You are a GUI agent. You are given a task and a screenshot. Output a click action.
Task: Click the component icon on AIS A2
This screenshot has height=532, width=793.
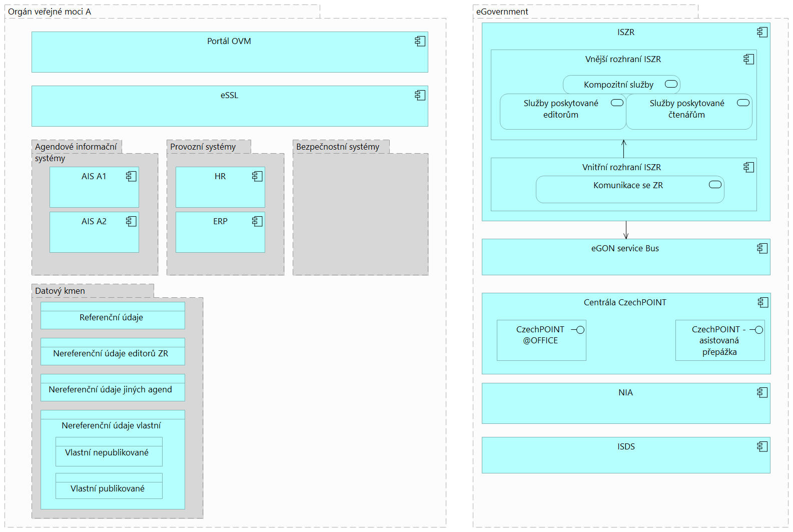[131, 221]
